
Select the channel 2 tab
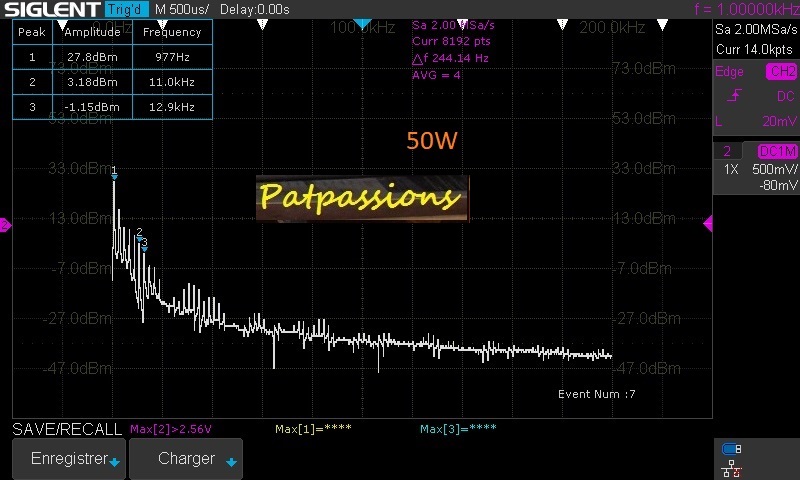pos(727,151)
